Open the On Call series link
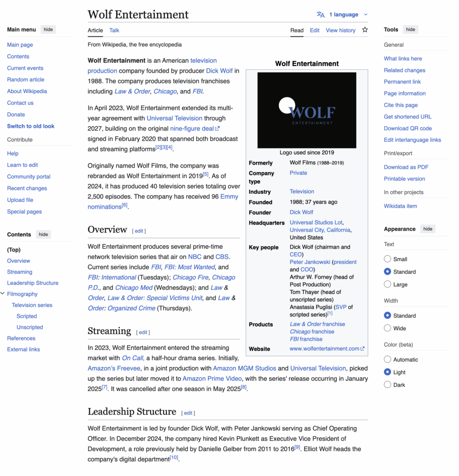459x476 pixels. click(x=132, y=358)
